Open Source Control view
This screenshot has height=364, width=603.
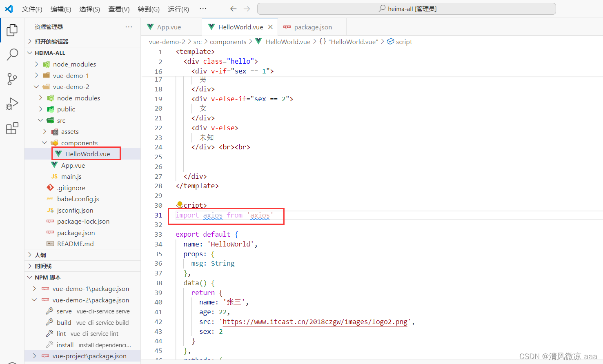pyautogui.click(x=12, y=79)
